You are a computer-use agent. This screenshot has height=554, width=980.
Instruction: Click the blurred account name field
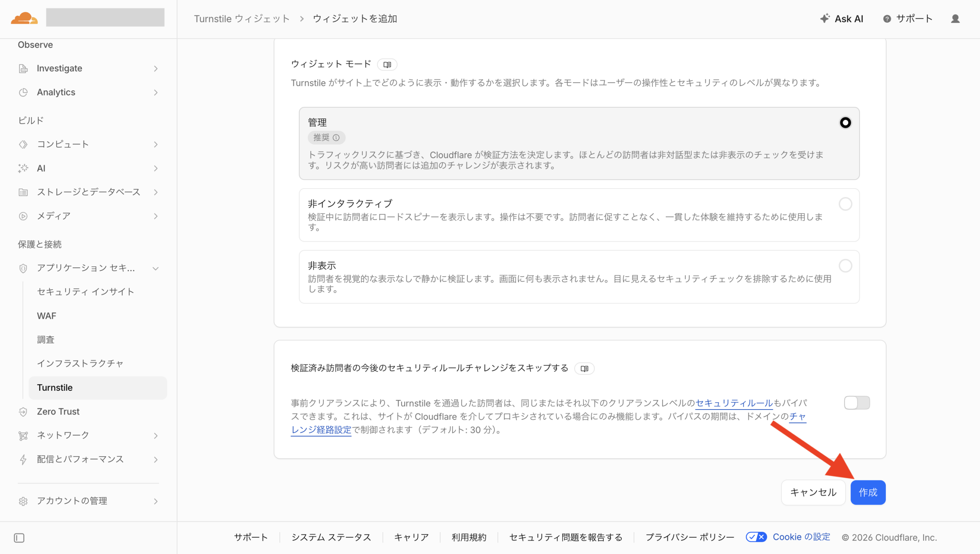click(105, 18)
